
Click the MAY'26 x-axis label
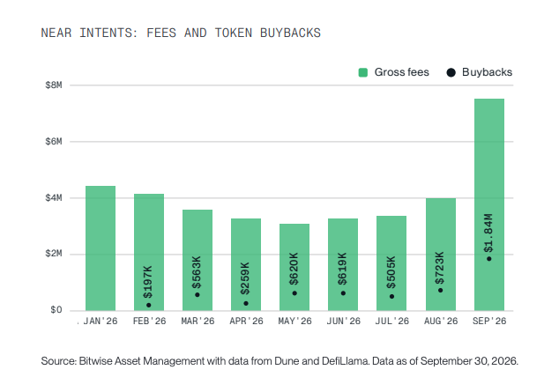tap(294, 322)
